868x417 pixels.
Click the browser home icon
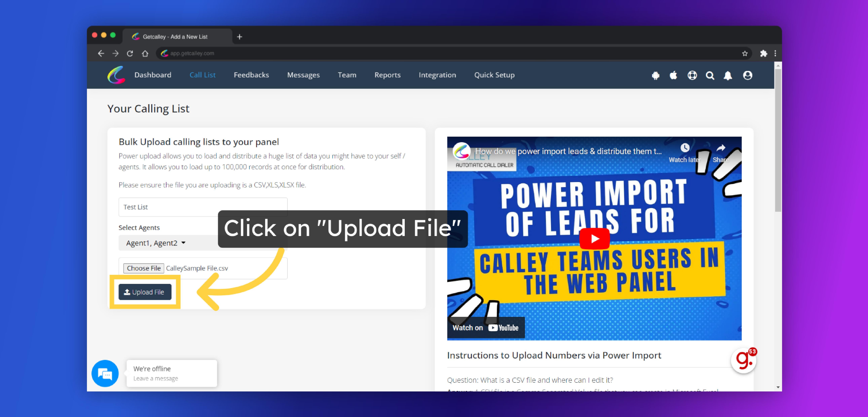pyautogui.click(x=145, y=53)
